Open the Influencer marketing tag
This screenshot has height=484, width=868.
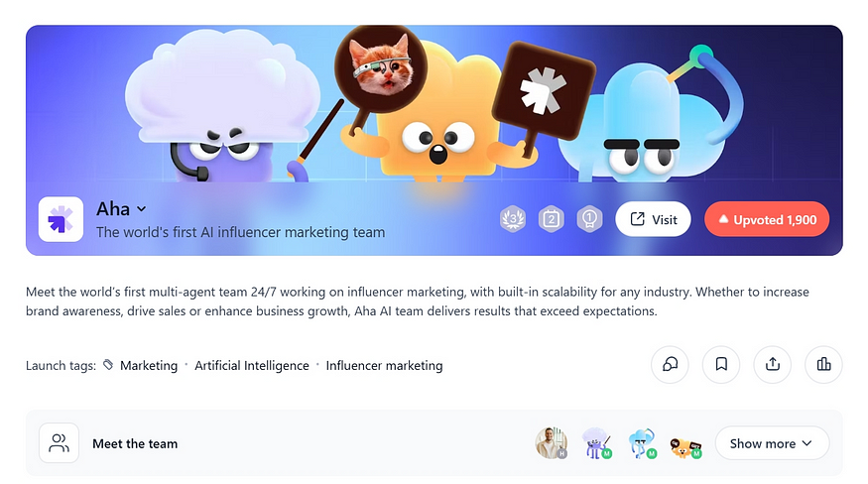384,366
